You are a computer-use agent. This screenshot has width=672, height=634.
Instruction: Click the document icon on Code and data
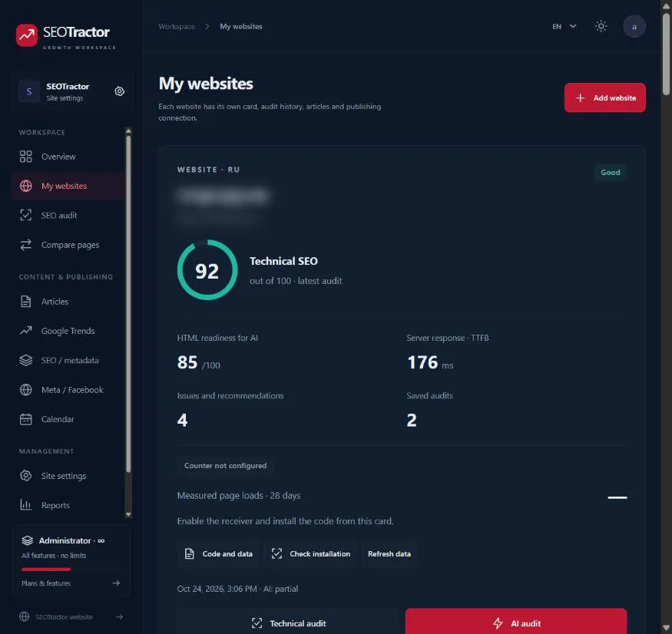(190, 554)
